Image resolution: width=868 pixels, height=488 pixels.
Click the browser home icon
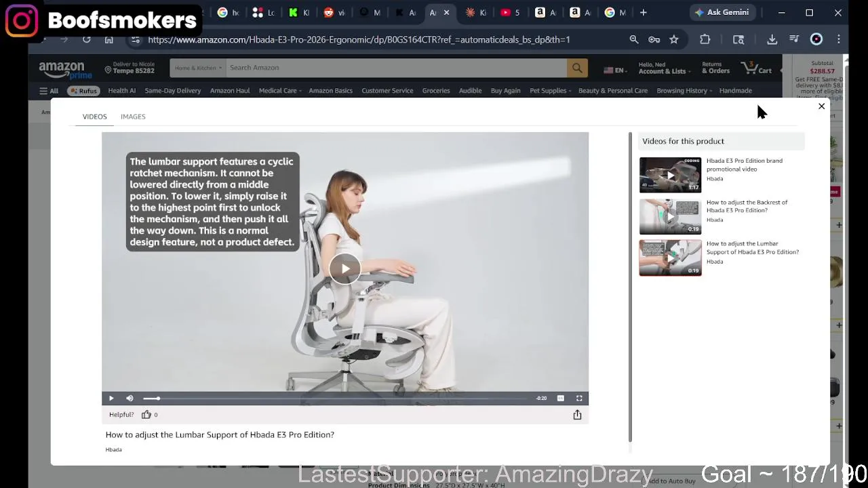point(108,40)
